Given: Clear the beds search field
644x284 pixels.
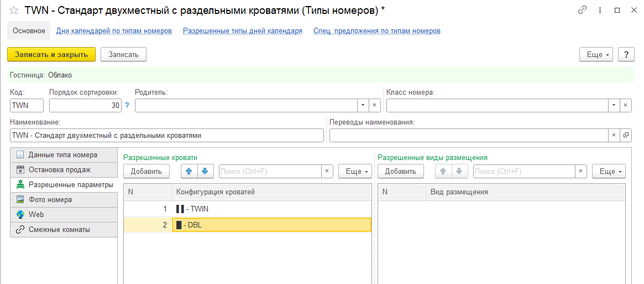Looking at the screenshot, I should [x=327, y=172].
